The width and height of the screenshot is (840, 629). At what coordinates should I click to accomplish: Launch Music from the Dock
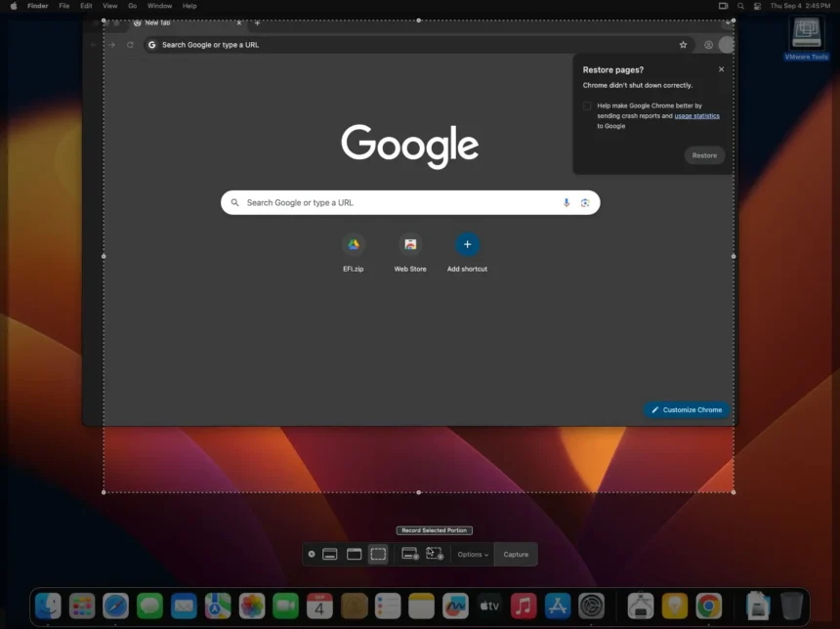point(524,606)
